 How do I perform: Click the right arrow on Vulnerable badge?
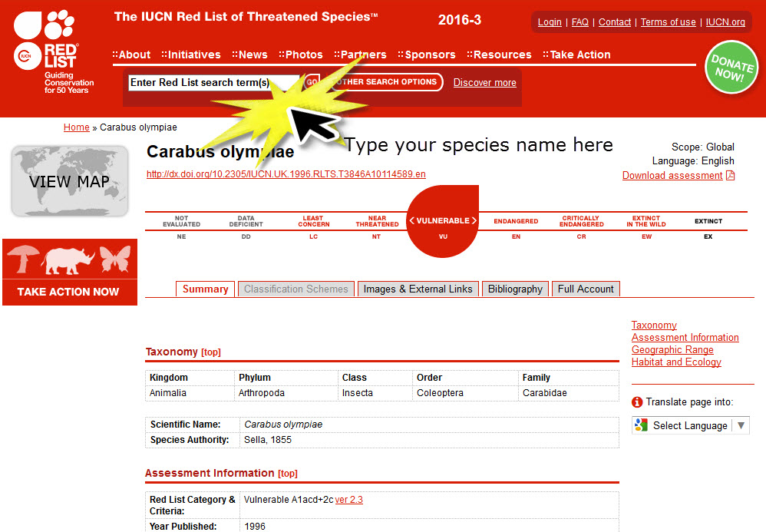pos(474,221)
